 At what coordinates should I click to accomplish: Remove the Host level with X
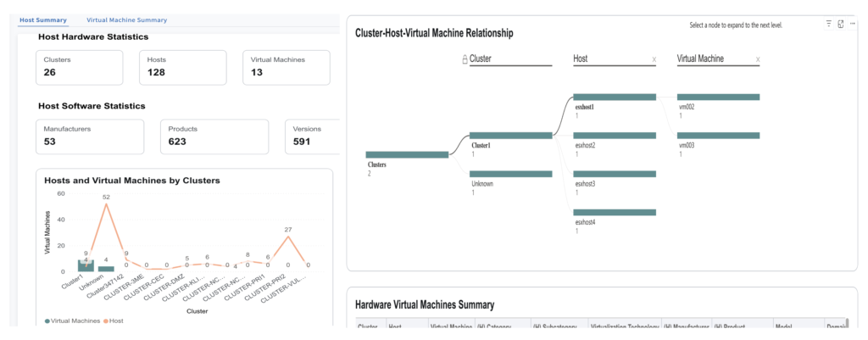[654, 60]
